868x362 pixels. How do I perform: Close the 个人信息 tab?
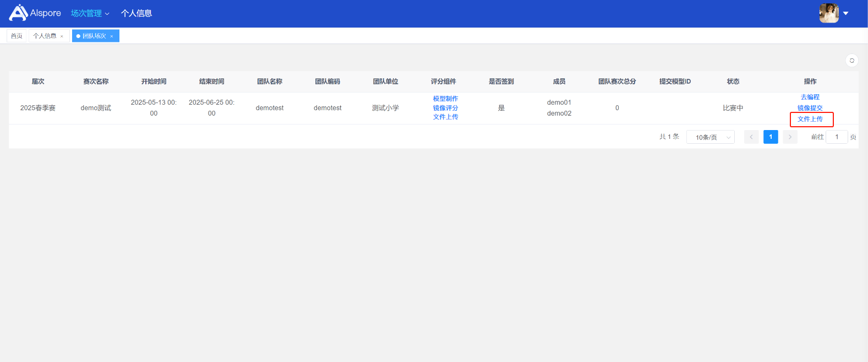click(x=62, y=36)
